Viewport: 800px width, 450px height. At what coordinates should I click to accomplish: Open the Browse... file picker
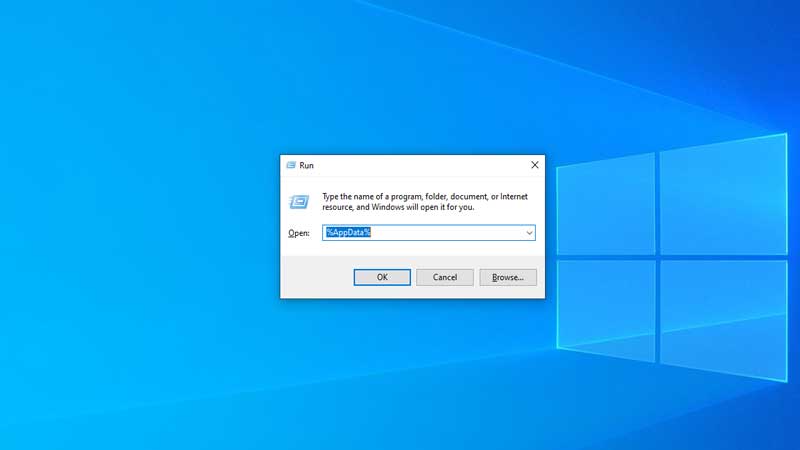508,277
